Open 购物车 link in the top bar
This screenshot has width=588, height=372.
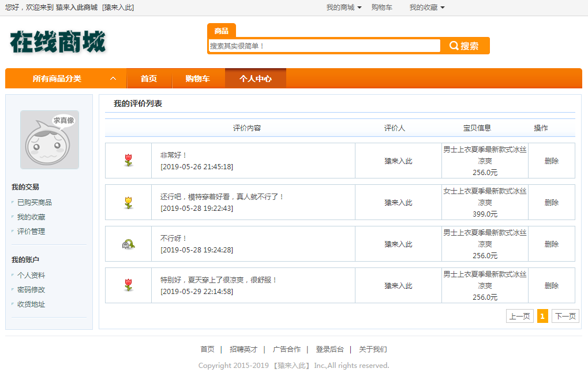(382, 8)
